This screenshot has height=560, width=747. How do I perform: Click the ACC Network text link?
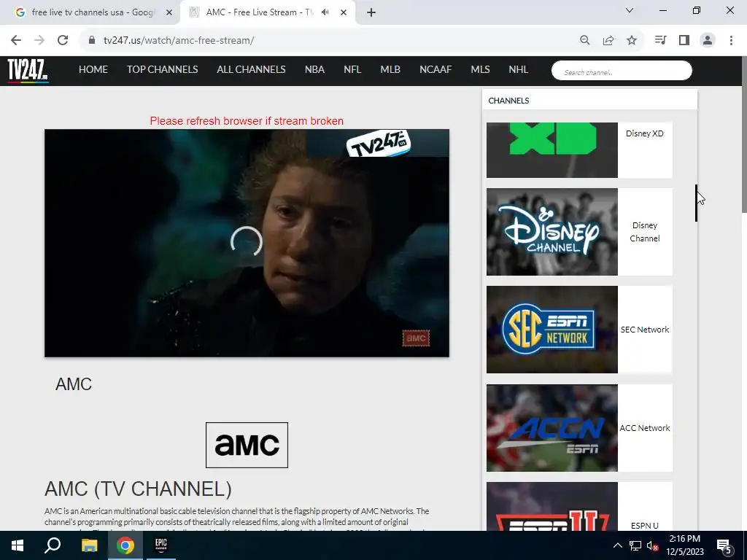(x=645, y=428)
